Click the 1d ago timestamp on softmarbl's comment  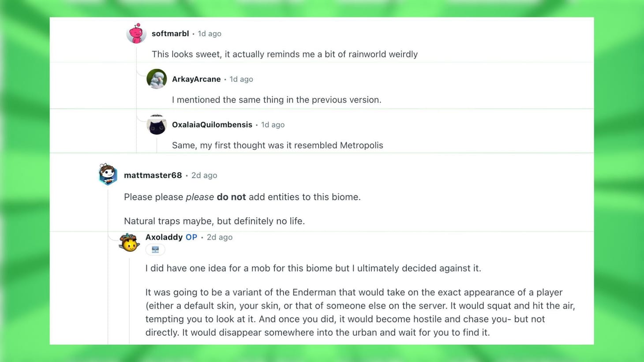210,33
